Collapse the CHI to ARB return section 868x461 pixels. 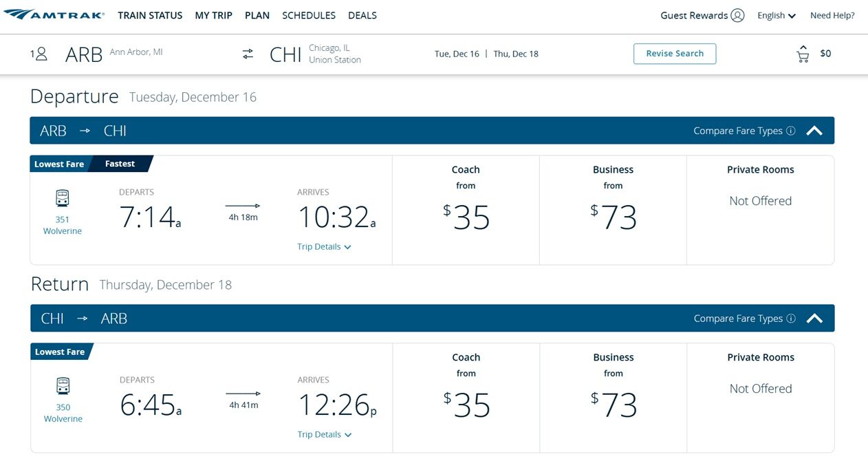click(814, 319)
